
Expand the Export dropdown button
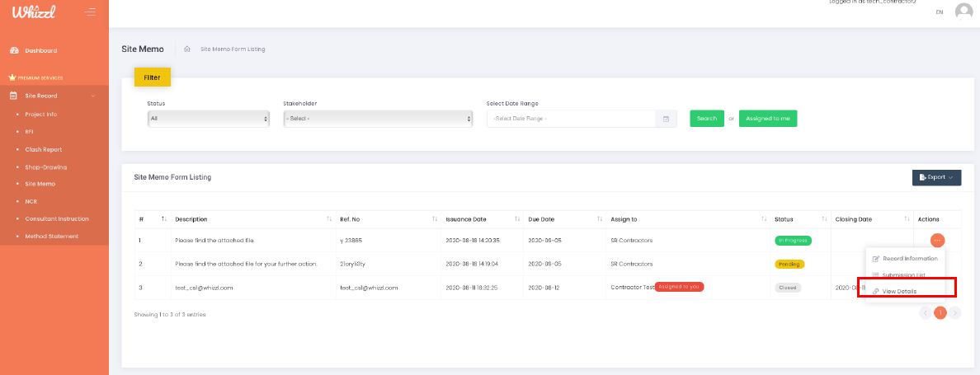pyautogui.click(x=936, y=177)
